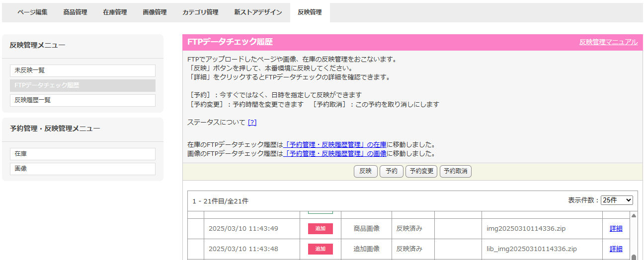The image size is (644, 260).
Task: Click the 追加画像 cell
Action: (x=367, y=249)
